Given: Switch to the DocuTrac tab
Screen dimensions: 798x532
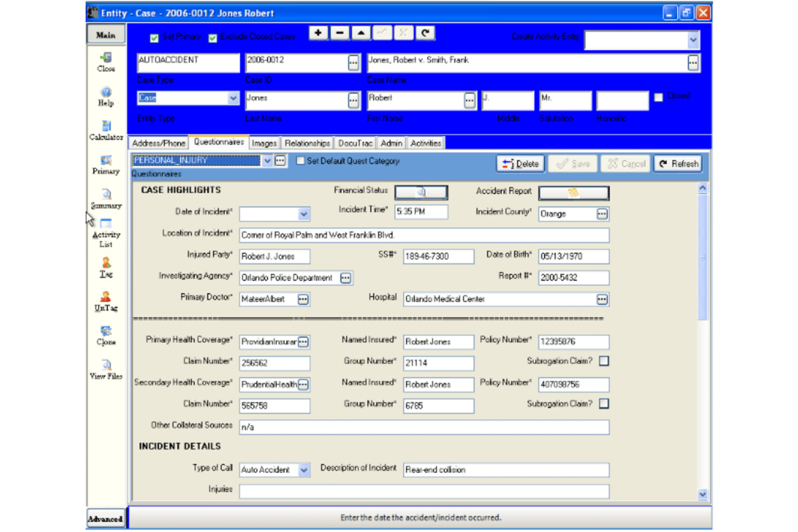Looking at the screenshot, I should click(x=355, y=143).
